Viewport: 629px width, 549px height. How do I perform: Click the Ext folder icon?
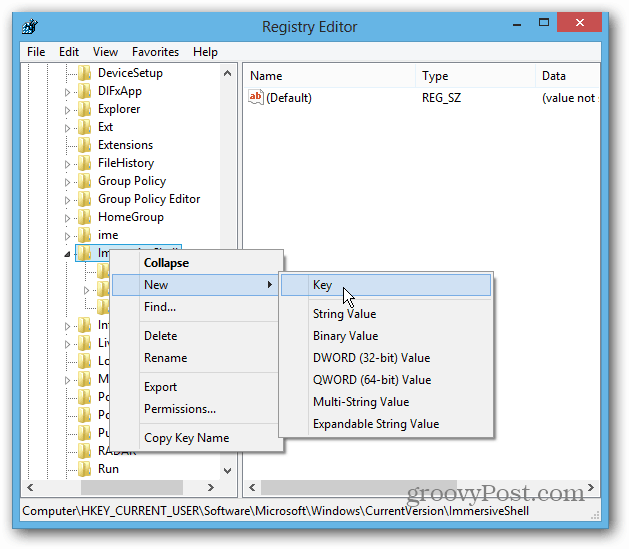coord(85,127)
